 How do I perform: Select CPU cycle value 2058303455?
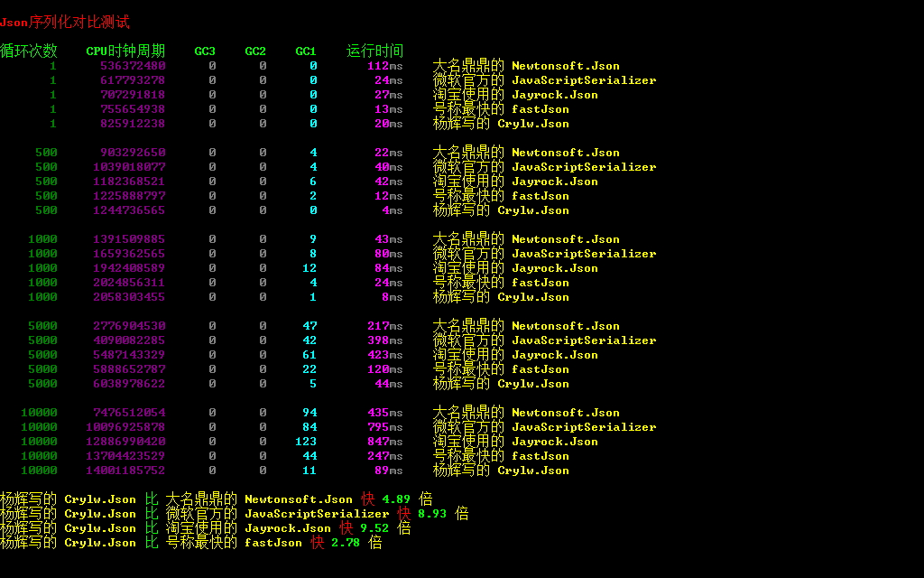coord(129,297)
